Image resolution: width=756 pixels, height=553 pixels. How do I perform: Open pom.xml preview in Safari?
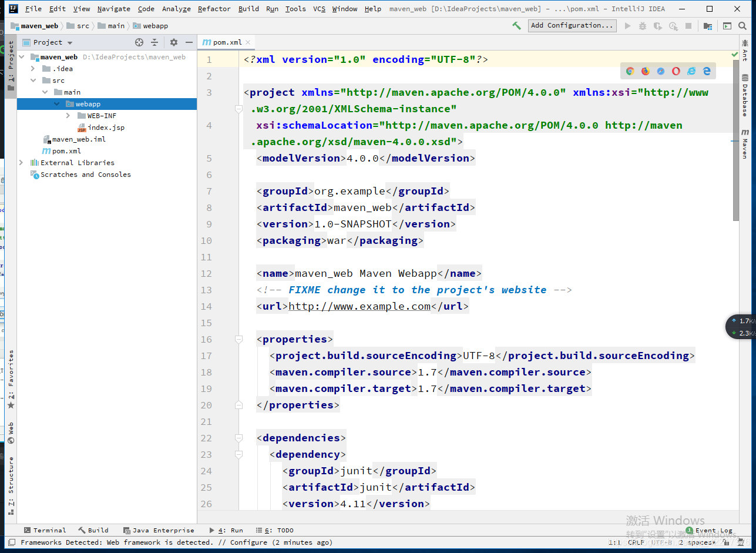661,71
